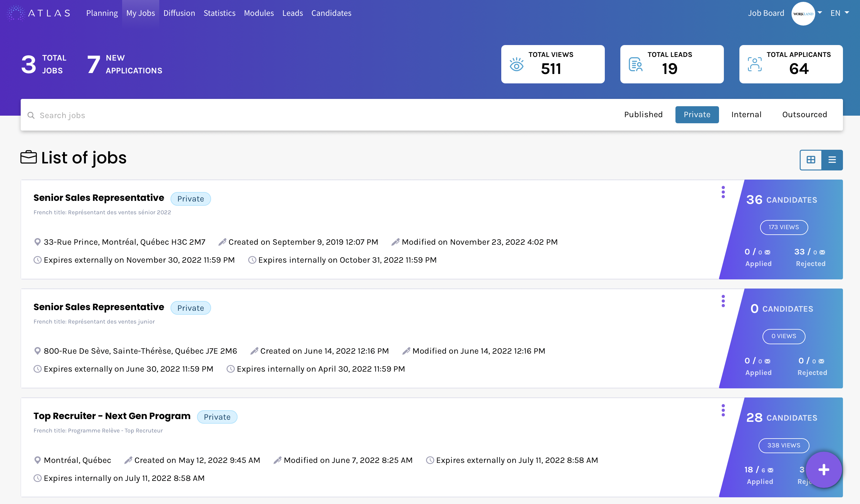Toggle the Published filter
Screen dimensions: 860x504
643,114
